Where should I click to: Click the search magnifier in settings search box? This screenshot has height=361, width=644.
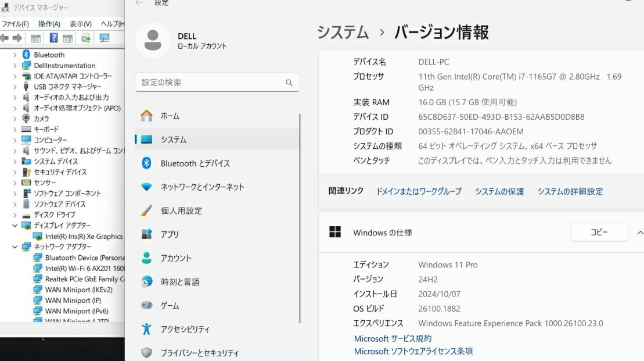[x=289, y=83]
